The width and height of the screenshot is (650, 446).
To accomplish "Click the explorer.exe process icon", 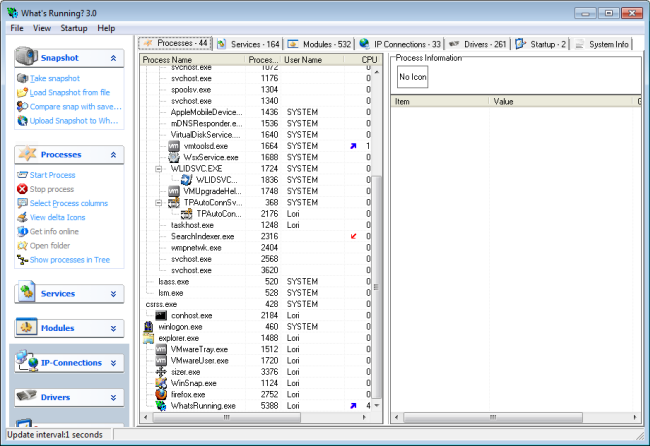I will 148,338.
